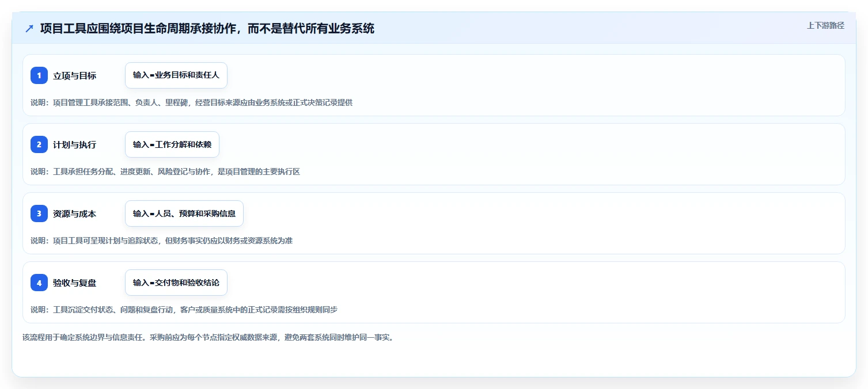Click the description starting 说明：工具沉淀交付状态
Screen dimensions: 868x389
(184, 310)
